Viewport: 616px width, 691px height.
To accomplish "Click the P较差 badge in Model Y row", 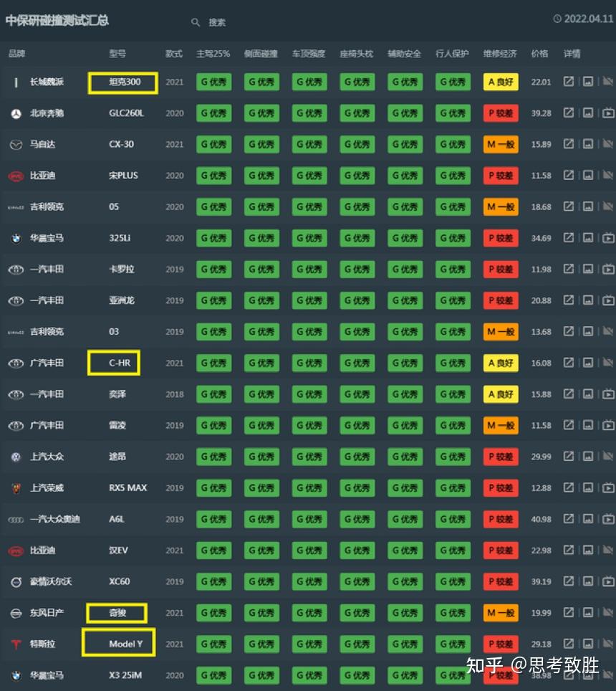I will tap(501, 644).
